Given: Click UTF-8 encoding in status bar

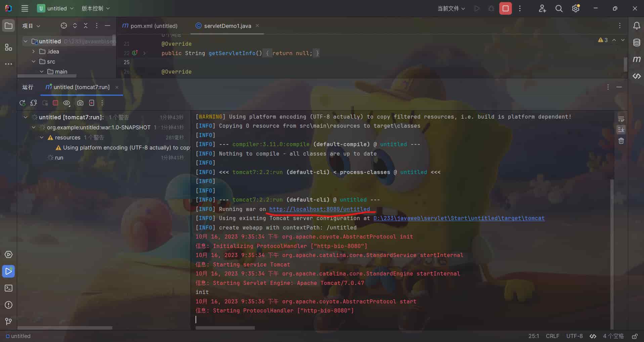Looking at the screenshot, I should (574, 336).
